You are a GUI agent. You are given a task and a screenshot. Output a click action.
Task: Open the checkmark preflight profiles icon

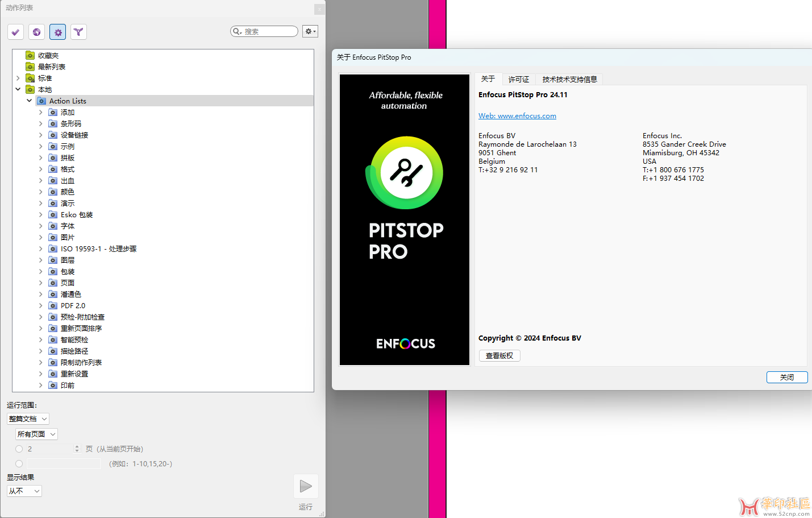coord(15,32)
